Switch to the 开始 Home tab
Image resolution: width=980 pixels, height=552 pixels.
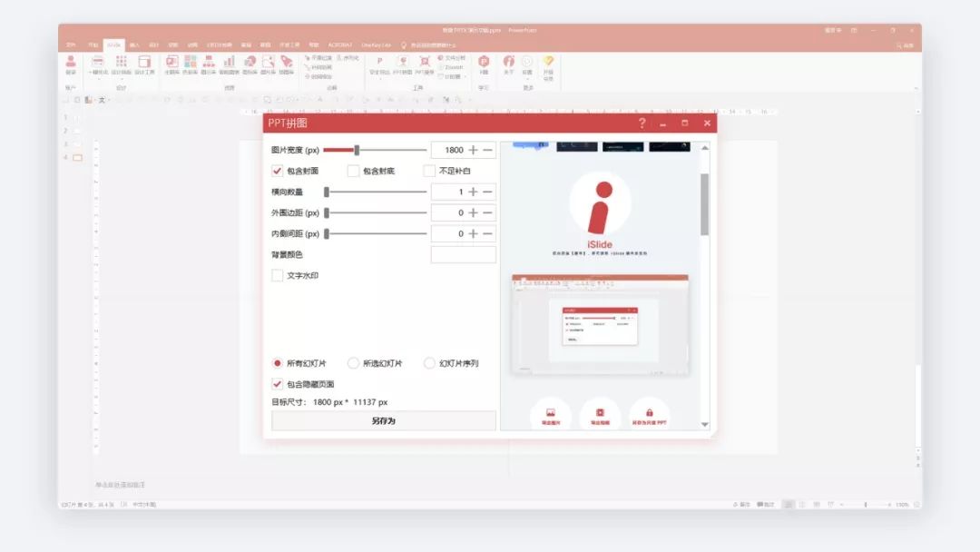93,45
